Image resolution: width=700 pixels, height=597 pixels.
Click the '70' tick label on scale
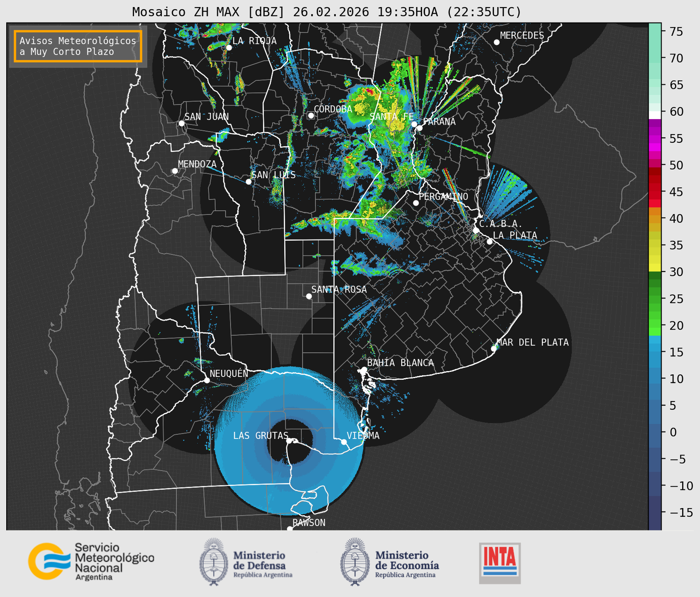pos(676,59)
